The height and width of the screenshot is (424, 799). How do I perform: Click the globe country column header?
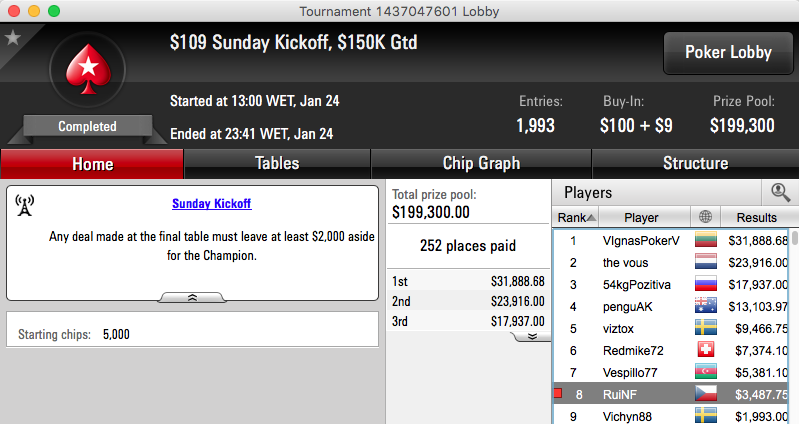[705, 217]
